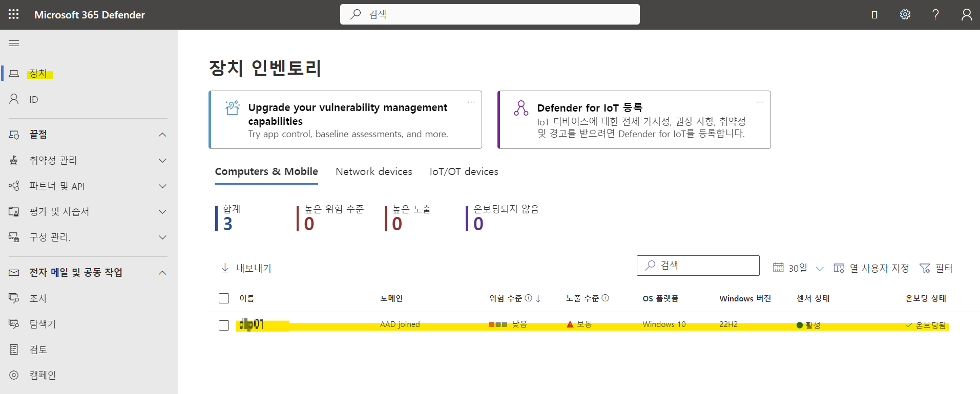The height and width of the screenshot is (394, 980).
Task: Click the 도메인 column header
Action: 391,298
